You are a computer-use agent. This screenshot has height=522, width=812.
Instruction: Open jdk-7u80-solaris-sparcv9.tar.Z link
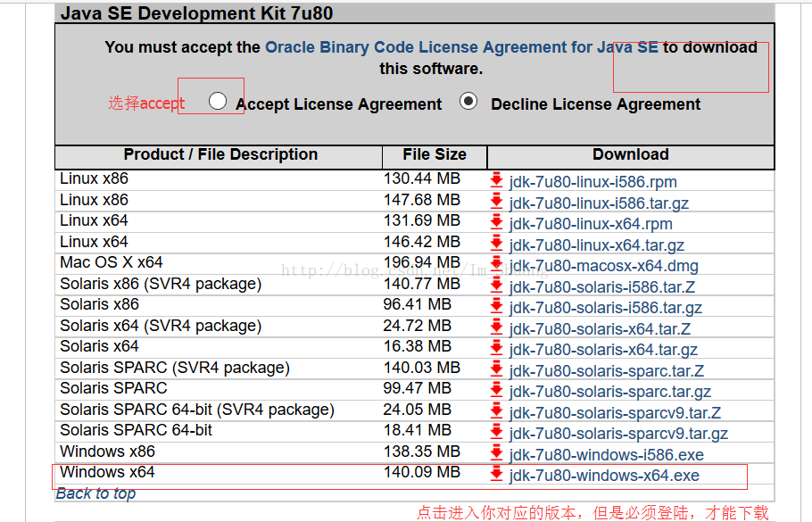point(615,413)
